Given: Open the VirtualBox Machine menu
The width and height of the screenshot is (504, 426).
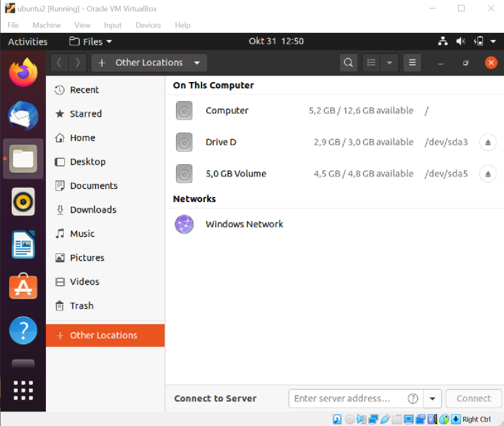Looking at the screenshot, I should [x=47, y=25].
